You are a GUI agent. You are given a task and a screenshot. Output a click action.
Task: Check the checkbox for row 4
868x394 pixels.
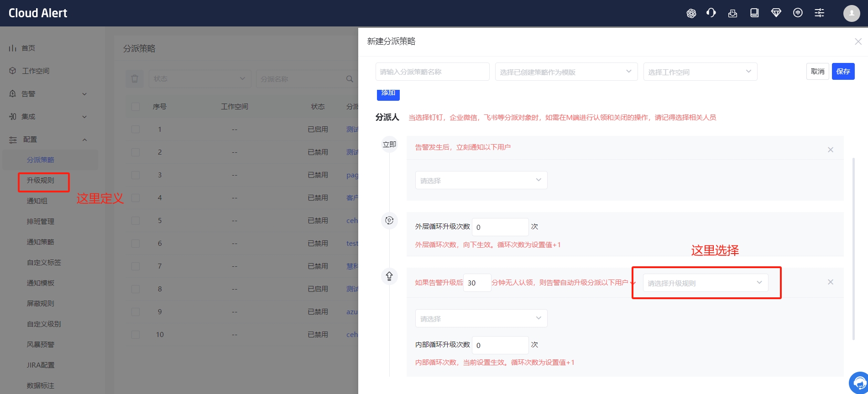coord(136,197)
